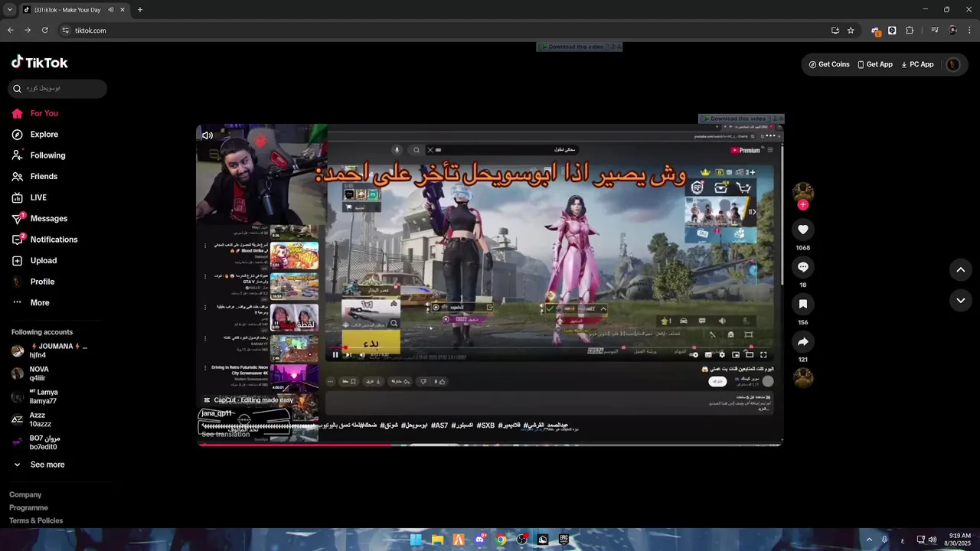
Task: Open Messages in the sidebar
Action: 40,219
